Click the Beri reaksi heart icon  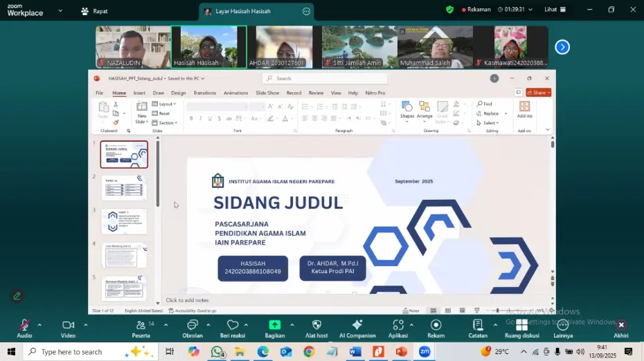tap(233, 325)
